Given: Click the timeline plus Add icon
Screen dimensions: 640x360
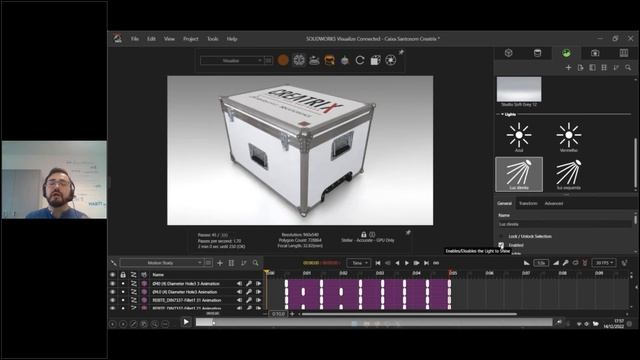Looking at the screenshot, I should [x=220, y=263].
